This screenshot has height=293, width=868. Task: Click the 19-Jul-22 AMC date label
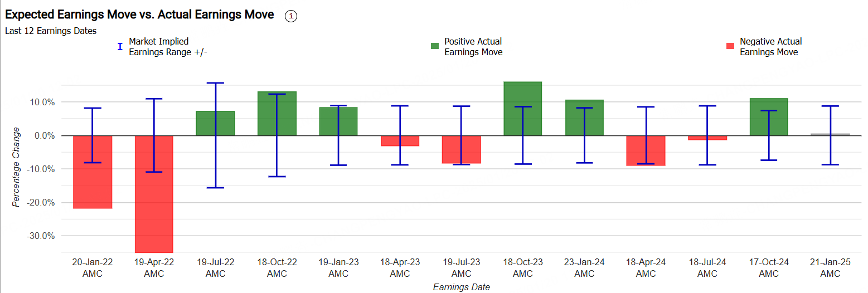[215, 267]
